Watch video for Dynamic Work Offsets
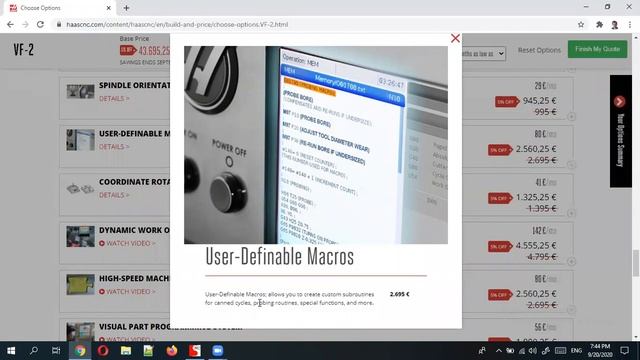 click(127, 243)
